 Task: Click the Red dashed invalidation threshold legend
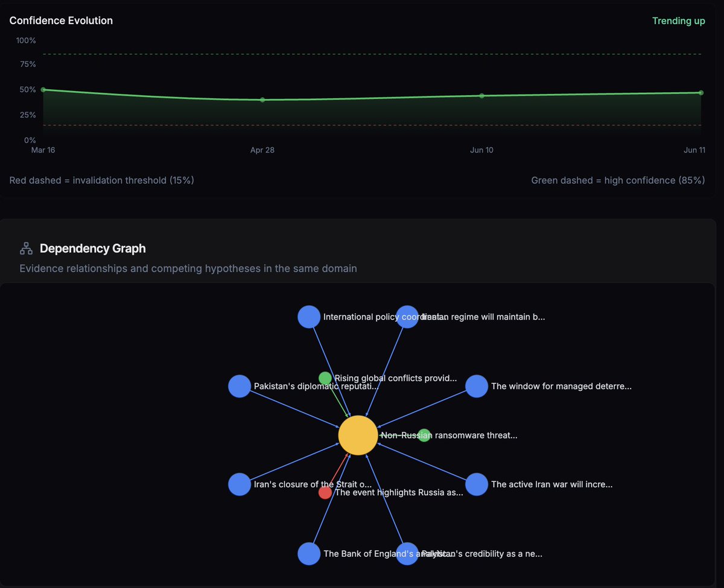point(102,180)
